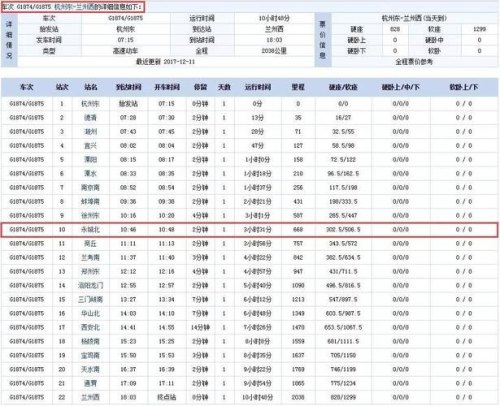
Task: Select the 302.5/506.5 price for 永城北
Action: pyautogui.click(x=343, y=230)
